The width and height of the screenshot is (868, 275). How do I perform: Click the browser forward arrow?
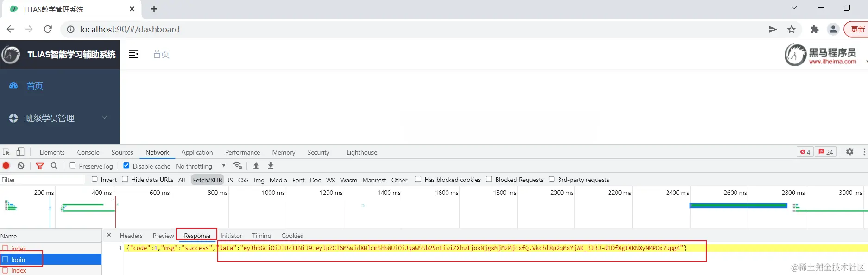[x=29, y=29]
